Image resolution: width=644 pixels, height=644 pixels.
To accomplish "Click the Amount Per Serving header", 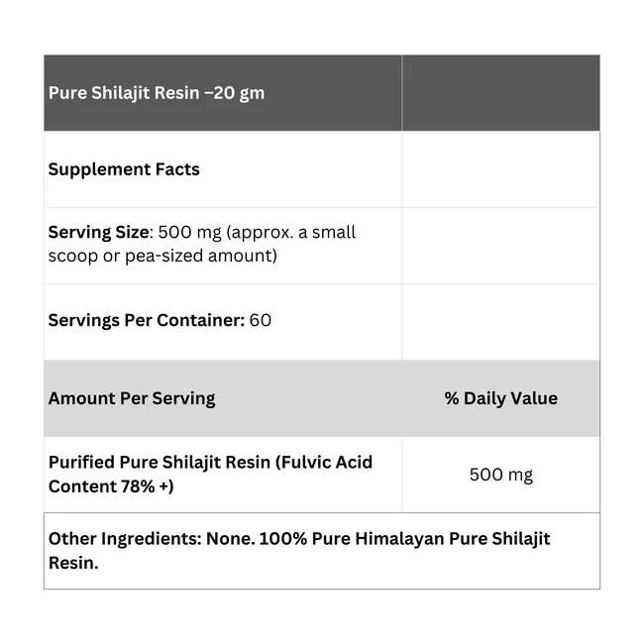I will click(x=132, y=398).
